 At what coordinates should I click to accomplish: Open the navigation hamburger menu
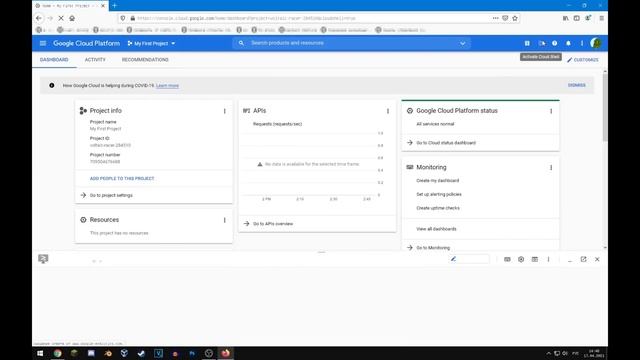pyautogui.click(x=43, y=43)
